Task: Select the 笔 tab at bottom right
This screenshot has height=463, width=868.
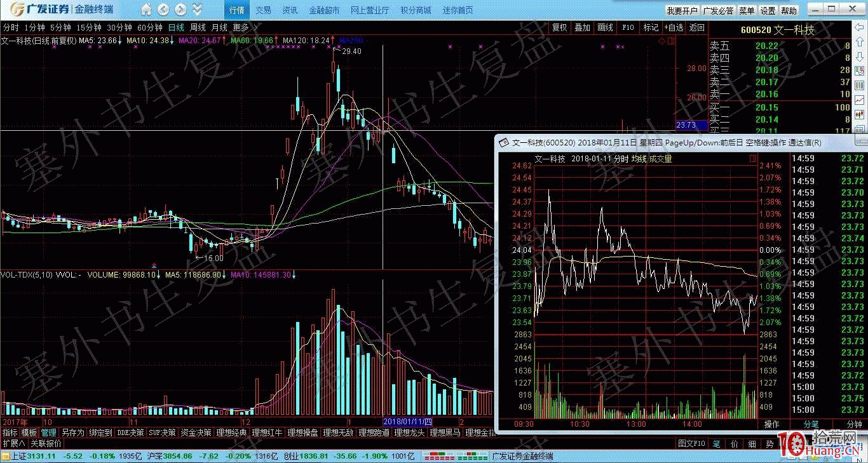Action: point(716,443)
